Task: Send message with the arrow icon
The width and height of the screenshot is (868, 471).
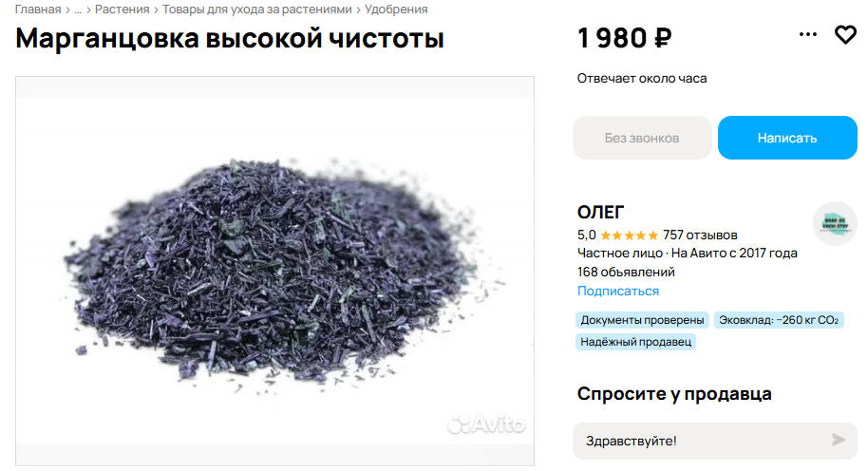Action: point(839,440)
